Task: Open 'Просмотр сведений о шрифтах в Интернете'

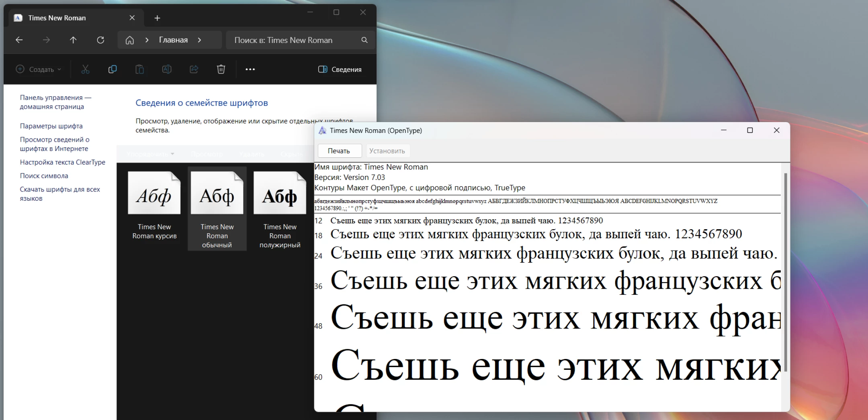Action: point(55,144)
